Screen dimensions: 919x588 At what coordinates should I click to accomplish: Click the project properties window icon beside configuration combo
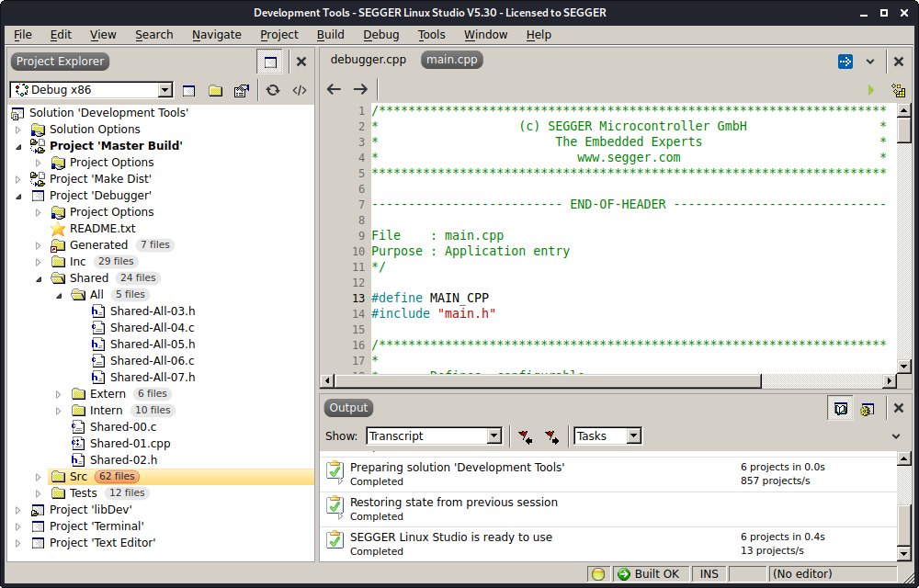click(x=188, y=90)
